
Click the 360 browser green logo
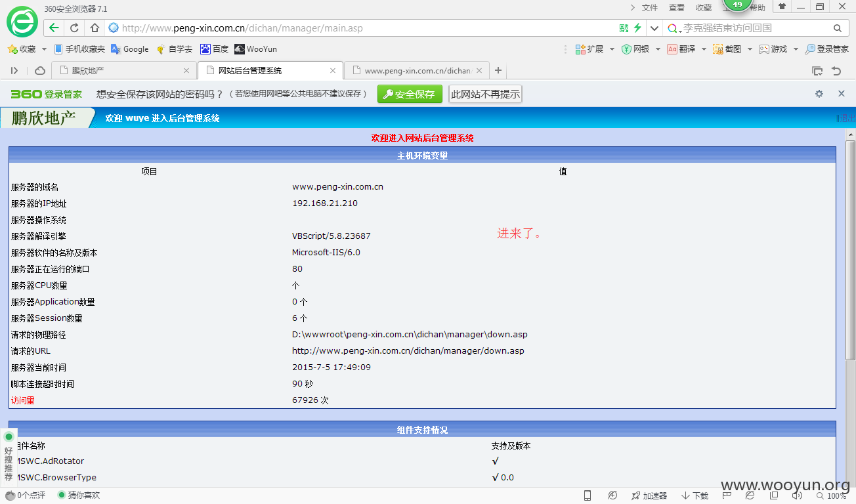coord(22,22)
